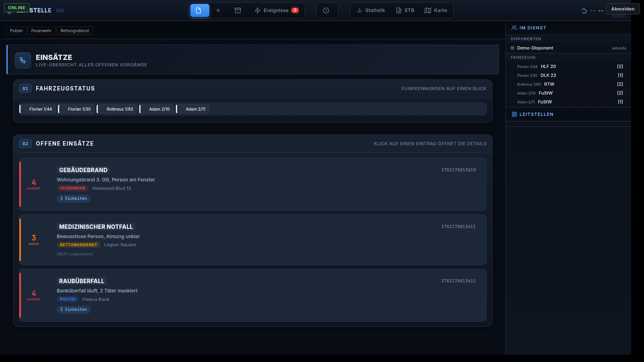644x362 pixels.
Task: Click the 'Fleeca Bank' location
Action: (96, 299)
